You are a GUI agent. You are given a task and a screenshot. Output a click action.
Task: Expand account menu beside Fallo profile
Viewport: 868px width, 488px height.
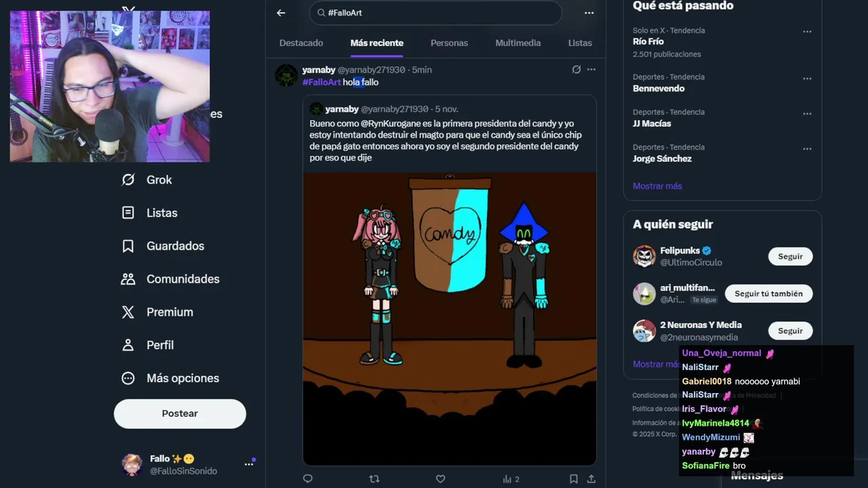249,465
